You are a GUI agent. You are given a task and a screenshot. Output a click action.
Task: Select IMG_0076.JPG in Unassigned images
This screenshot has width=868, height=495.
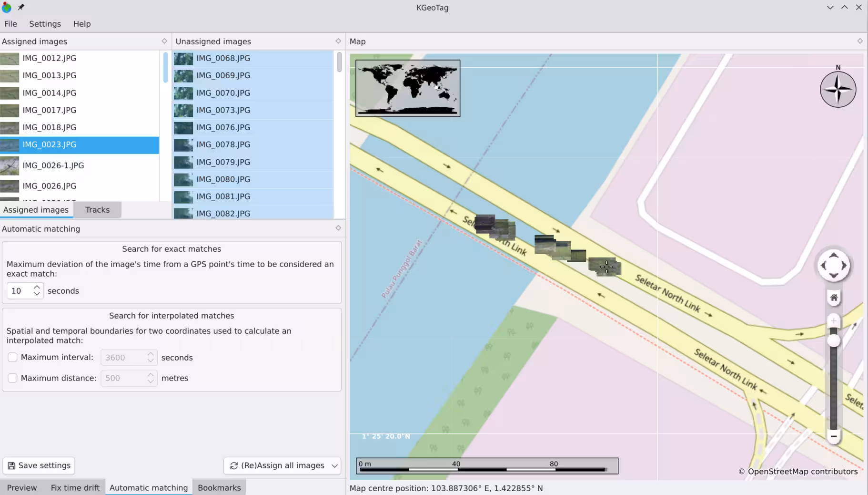[x=253, y=127]
